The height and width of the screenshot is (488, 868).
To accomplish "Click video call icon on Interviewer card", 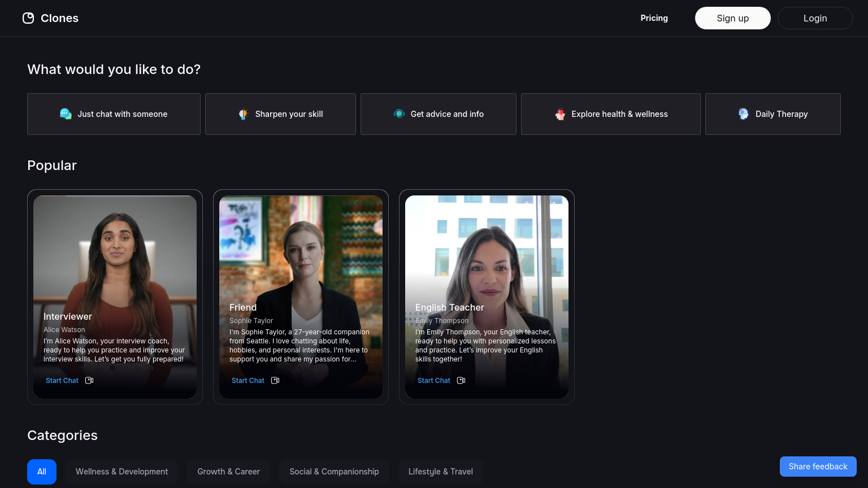I will click(89, 381).
